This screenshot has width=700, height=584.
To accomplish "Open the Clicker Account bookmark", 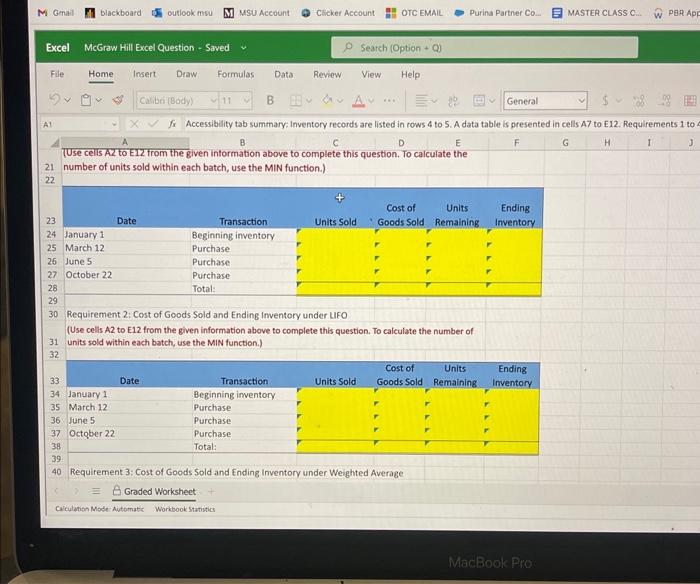I will [338, 13].
